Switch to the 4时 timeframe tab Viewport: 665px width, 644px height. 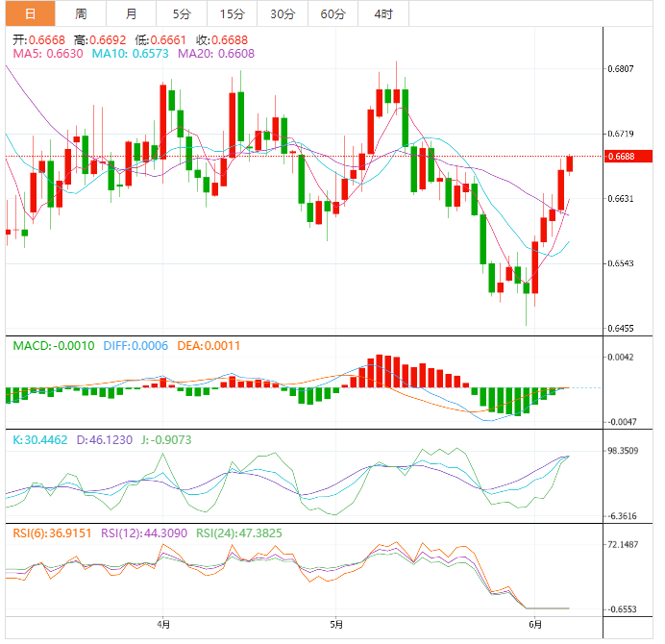coord(382,13)
